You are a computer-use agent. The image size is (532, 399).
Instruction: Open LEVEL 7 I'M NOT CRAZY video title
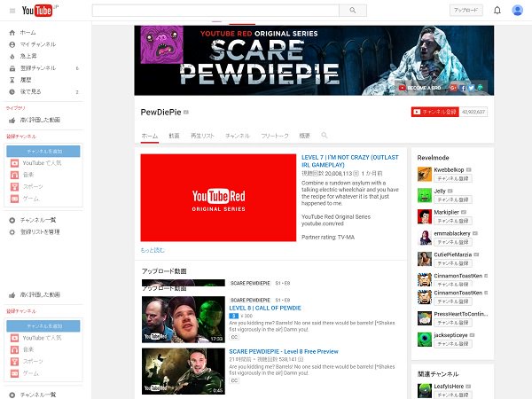tap(350, 161)
